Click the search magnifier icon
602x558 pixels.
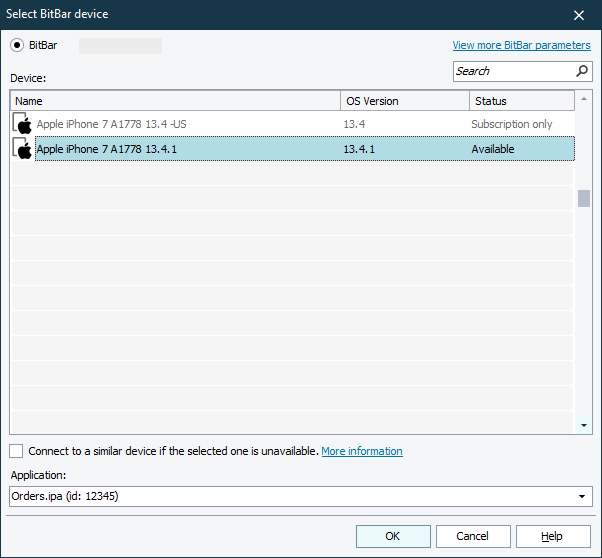tap(582, 71)
